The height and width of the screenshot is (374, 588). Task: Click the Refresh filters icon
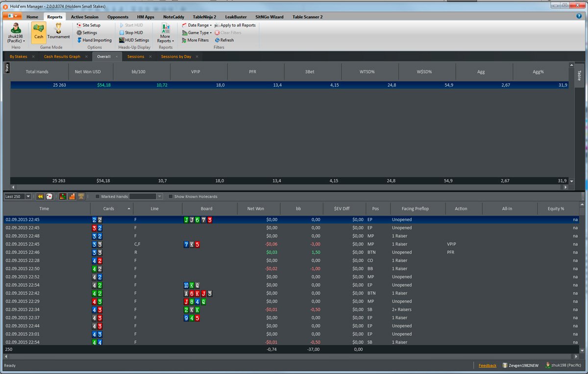217,40
